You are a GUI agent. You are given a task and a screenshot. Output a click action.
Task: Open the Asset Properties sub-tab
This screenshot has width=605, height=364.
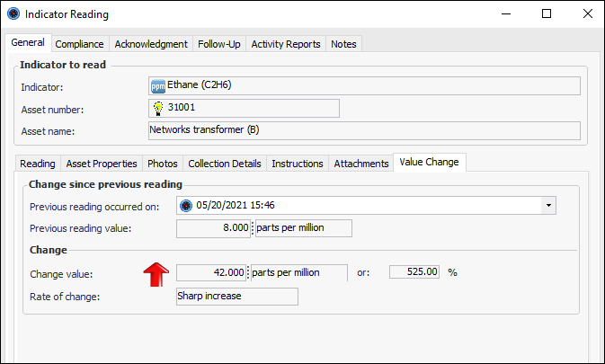102,164
